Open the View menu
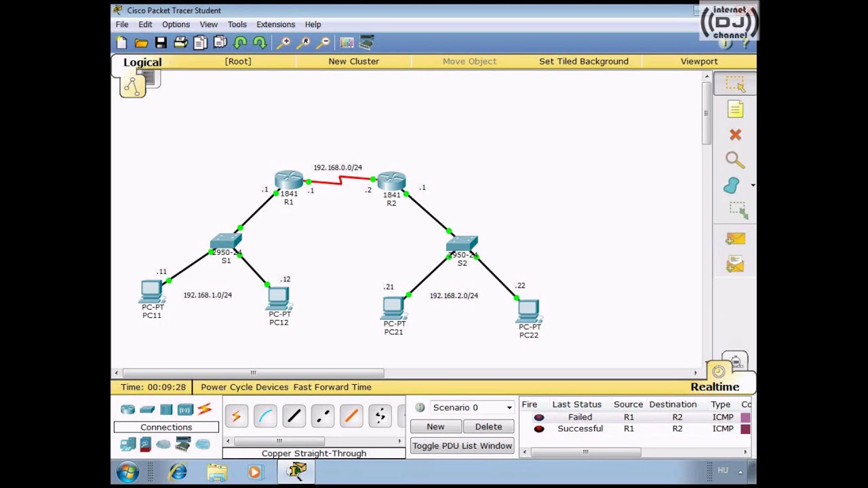 (x=209, y=24)
